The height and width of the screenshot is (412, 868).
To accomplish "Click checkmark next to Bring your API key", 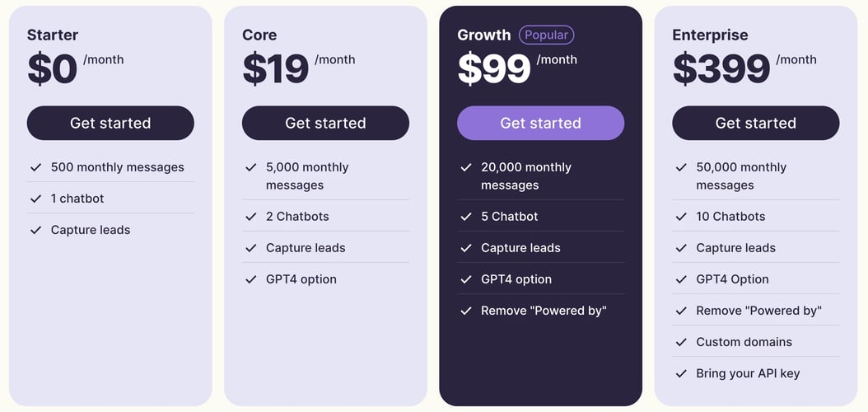I will pos(681,374).
